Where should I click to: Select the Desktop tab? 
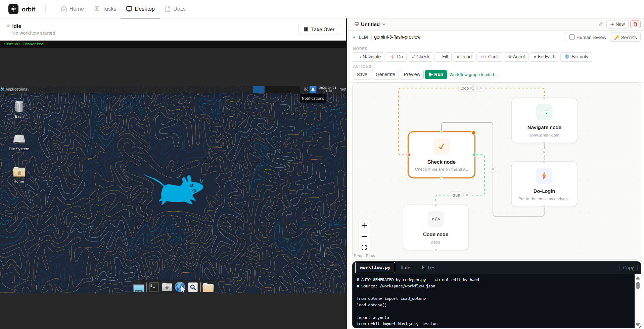[x=140, y=9]
